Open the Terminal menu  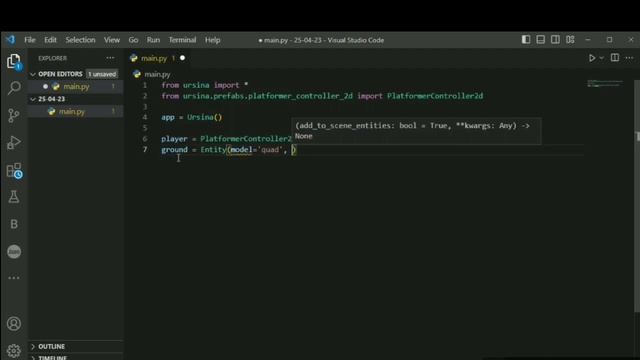click(x=182, y=40)
